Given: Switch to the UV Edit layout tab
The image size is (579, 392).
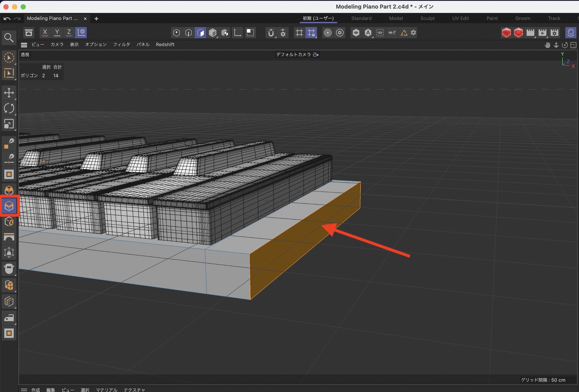Looking at the screenshot, I should click(460, 18).
